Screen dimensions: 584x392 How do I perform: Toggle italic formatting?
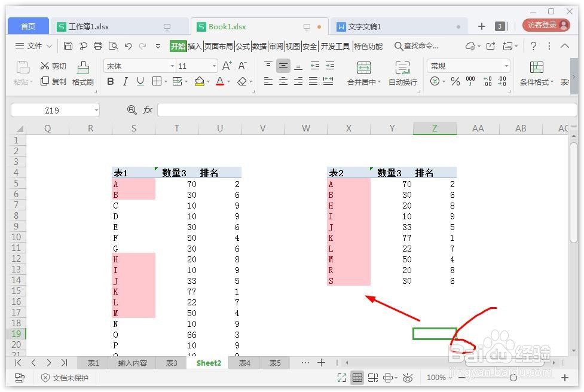(x=125, y=81)
